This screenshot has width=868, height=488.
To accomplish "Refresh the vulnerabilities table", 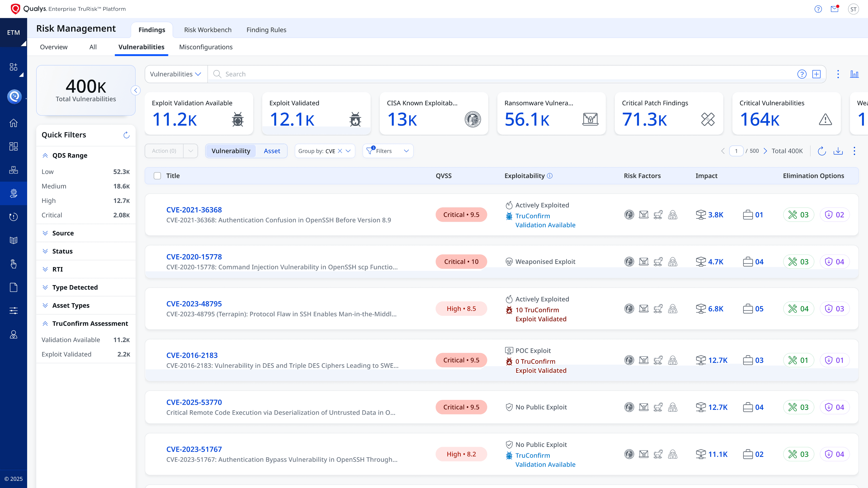I will pos(822,151).
